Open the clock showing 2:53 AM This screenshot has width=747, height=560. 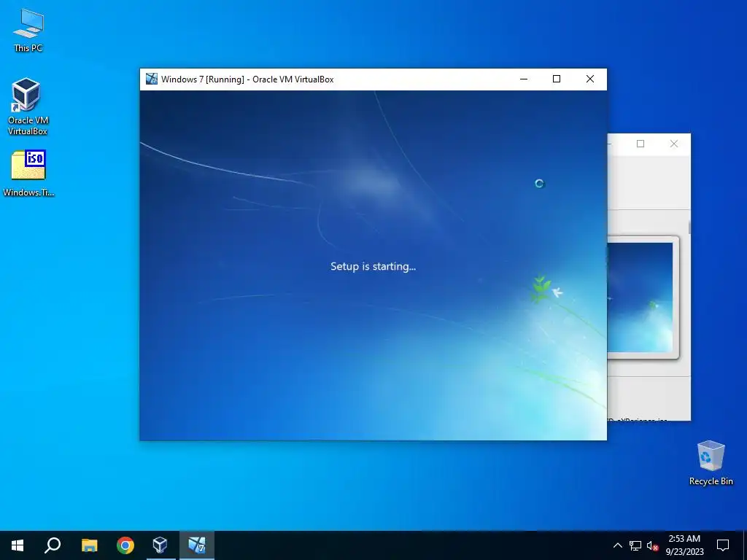pyautogui.click(x=684, y=545)
